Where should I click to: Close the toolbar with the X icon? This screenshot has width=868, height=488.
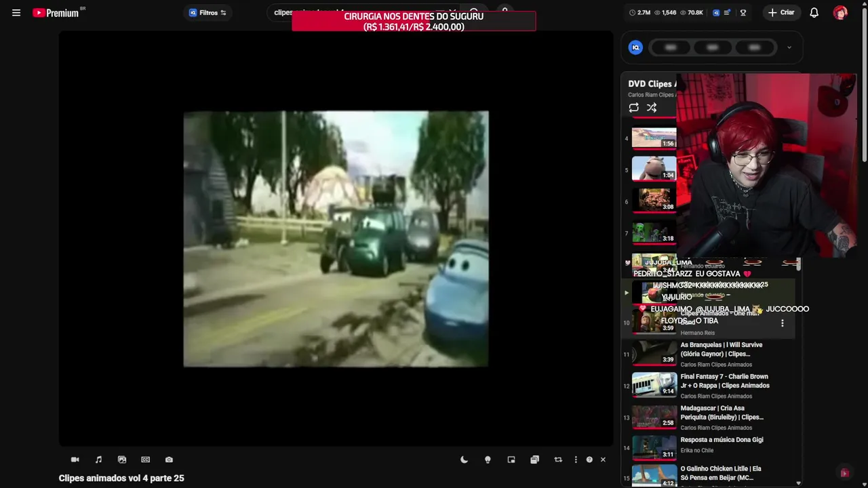(x=603, y=460)
